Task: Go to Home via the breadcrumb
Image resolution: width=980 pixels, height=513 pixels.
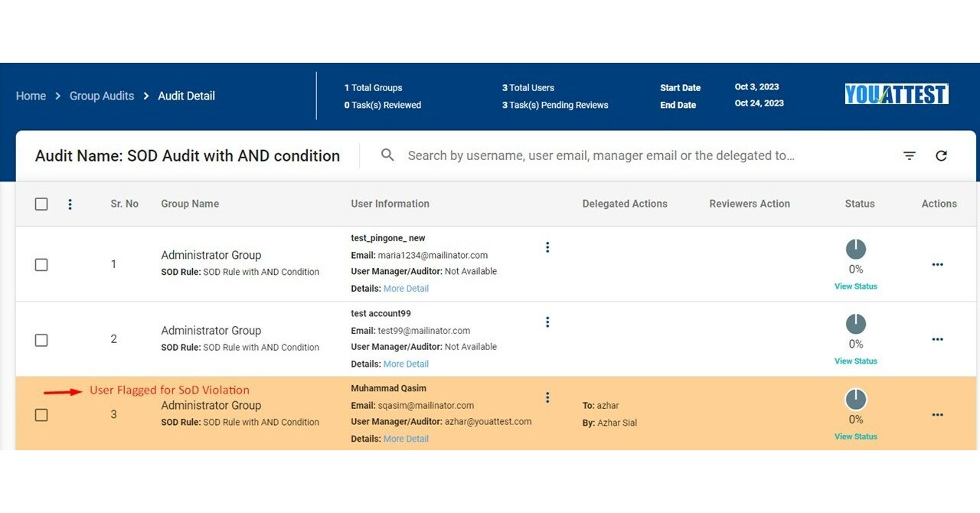Action: click(31, 96)
